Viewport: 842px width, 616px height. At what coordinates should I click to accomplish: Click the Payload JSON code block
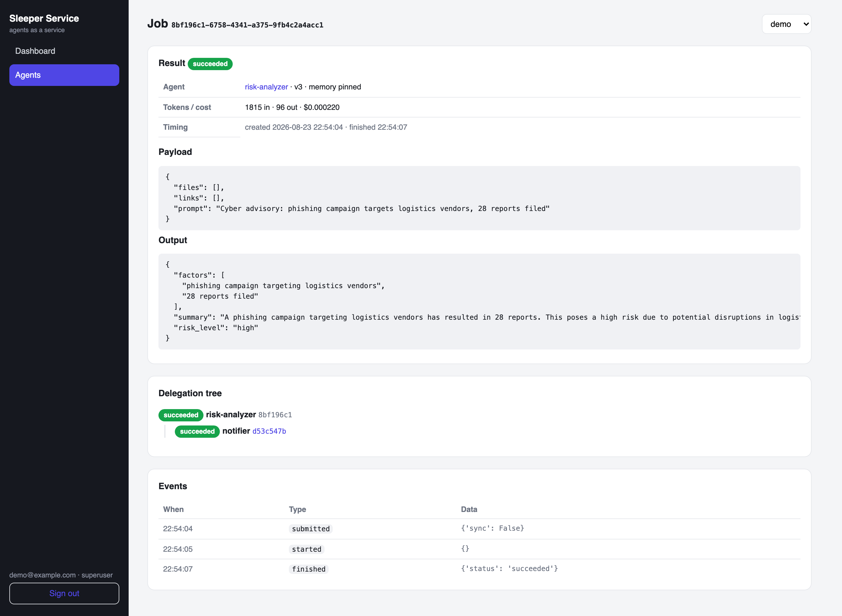[x=479, y=198]
